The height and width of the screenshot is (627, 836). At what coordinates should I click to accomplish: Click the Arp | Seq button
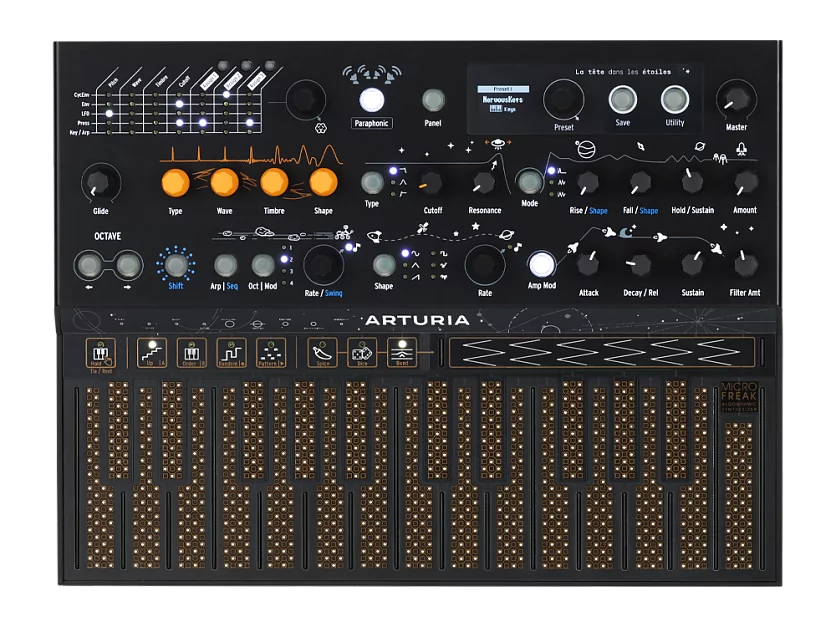coord(225,265)
